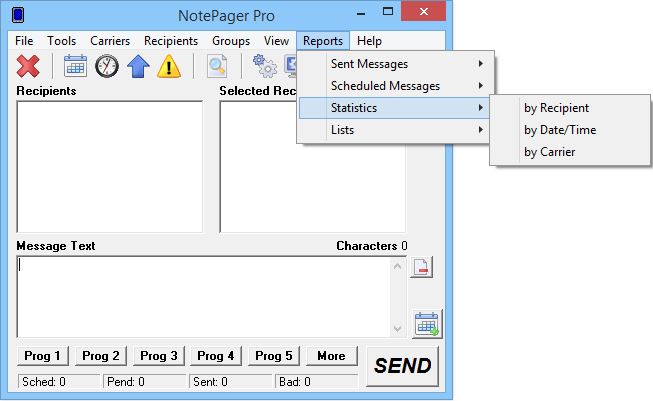Click the message text scroll down arrow

point(398,329)
